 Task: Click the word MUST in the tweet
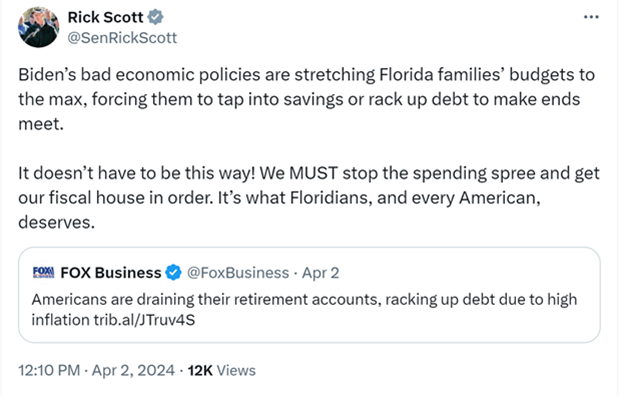point(313,173)
